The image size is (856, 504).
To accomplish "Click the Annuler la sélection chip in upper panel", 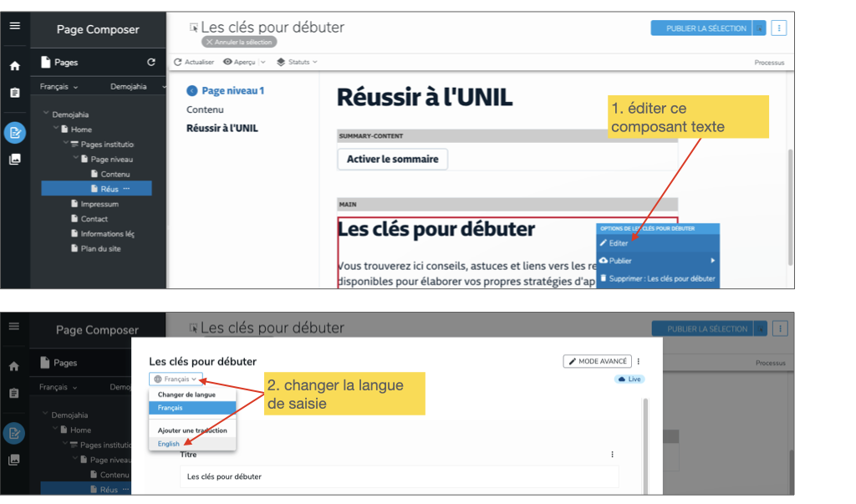I will (x=239, y=42).
